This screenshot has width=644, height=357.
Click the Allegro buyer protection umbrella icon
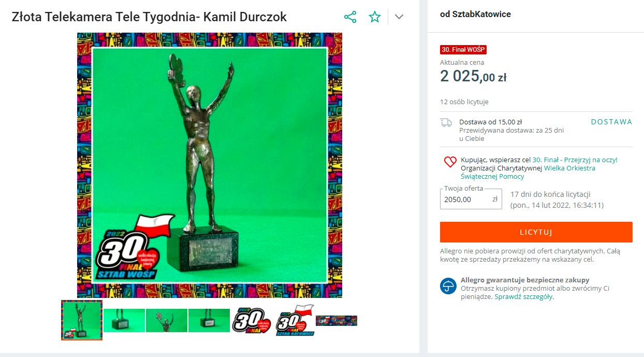click(x=448, y=285)
